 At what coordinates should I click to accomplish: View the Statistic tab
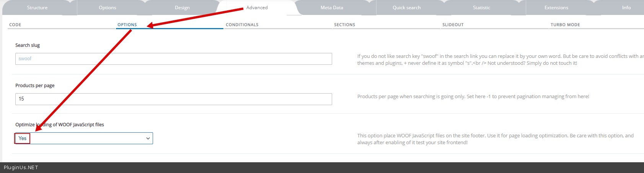coord(481,8)
